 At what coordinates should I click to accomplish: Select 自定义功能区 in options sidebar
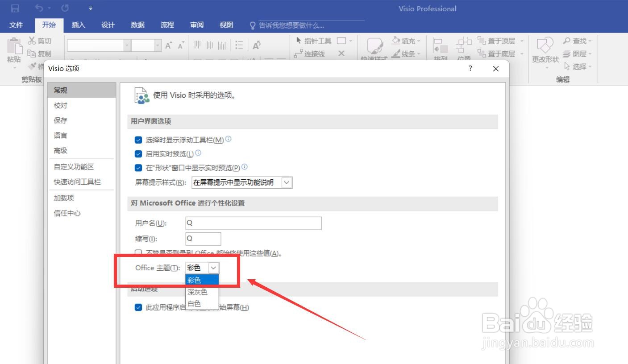click(x=81, y=167)
